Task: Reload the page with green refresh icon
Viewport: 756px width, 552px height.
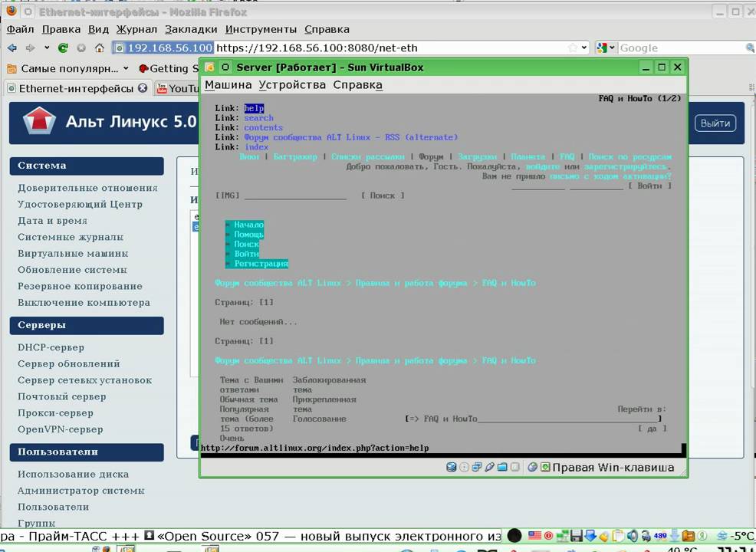Action: click(x=63, y=48)
